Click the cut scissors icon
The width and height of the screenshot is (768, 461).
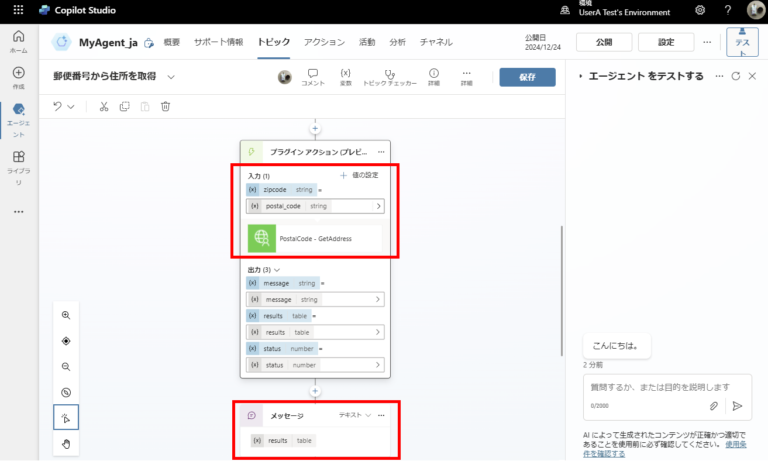point(104,107)
